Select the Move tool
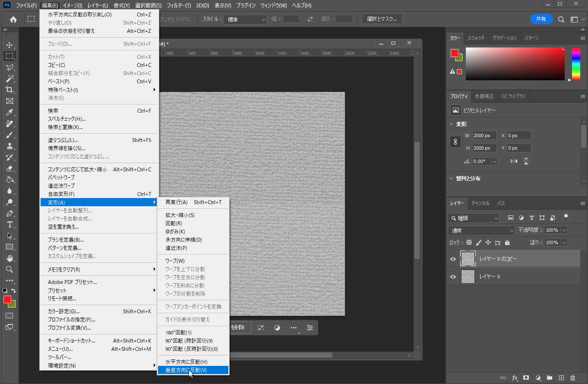588x384 pixels. 9,45
